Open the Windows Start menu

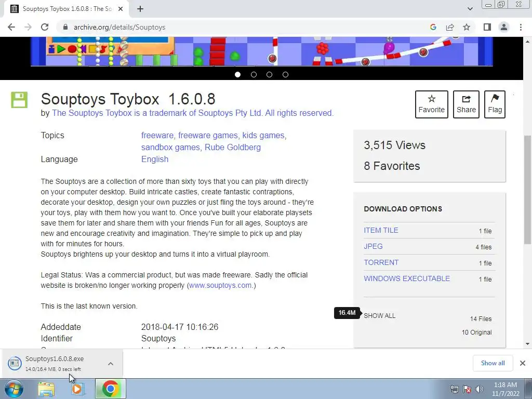click(14, 389)
